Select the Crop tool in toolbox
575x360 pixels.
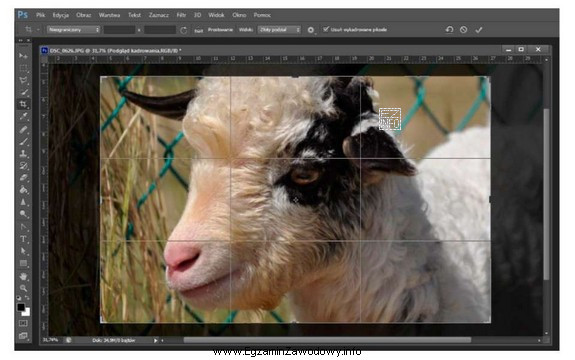coord(23,104)
